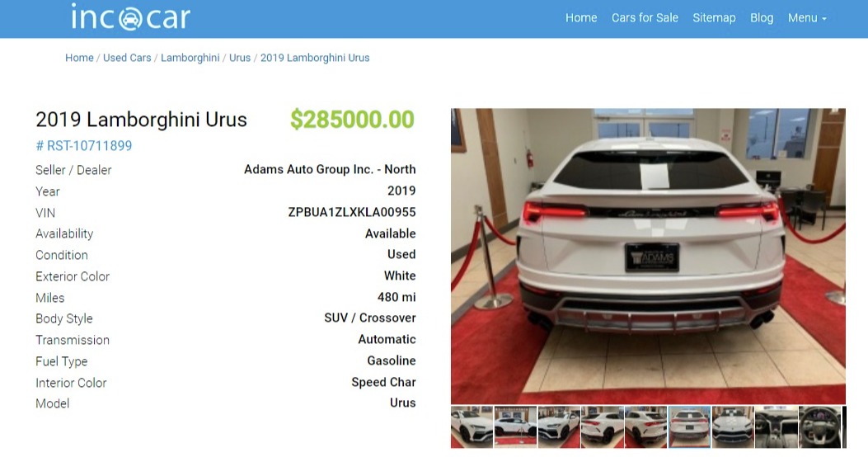Image resolution: width=868 pixels, height=457 pixels.
Task: Go to the Home nav item
Action: [x=580, y=17]
